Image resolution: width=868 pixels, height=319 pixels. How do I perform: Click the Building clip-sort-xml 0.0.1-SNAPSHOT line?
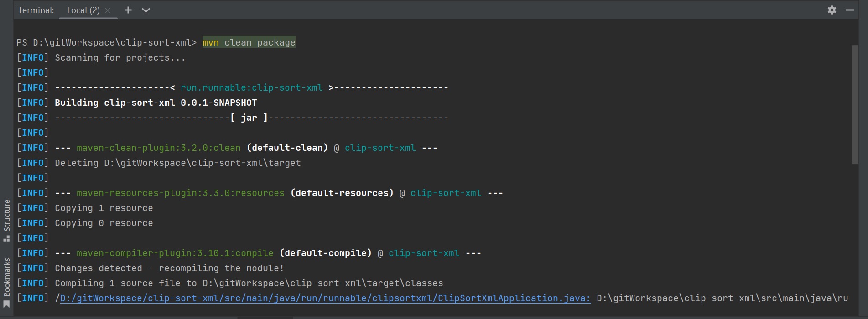click(x=156, y=103)
